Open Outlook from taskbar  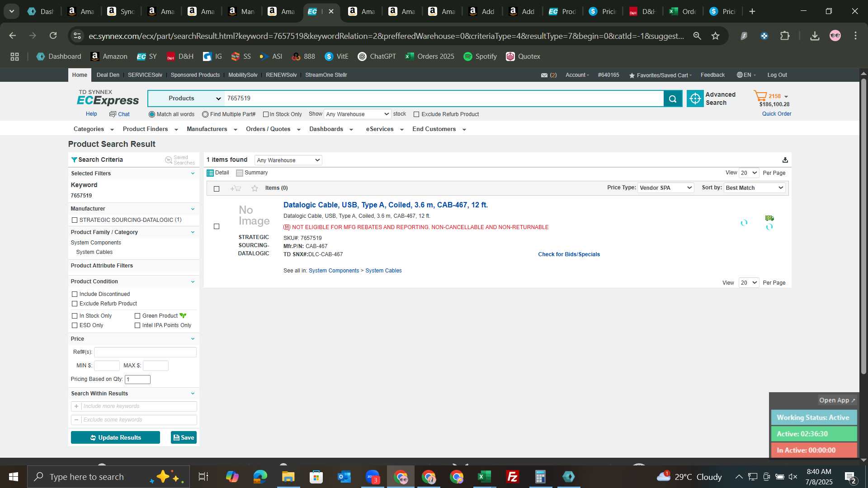(x=344, y=477)
